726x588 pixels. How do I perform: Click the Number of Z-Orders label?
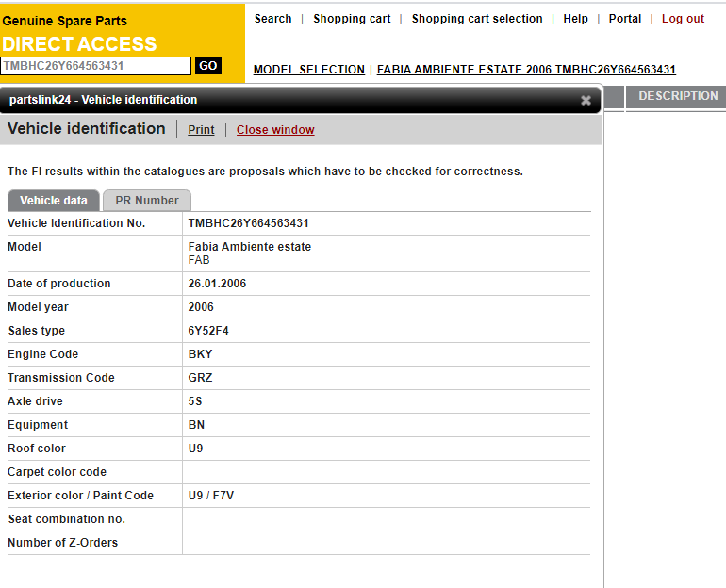[62, 543]
